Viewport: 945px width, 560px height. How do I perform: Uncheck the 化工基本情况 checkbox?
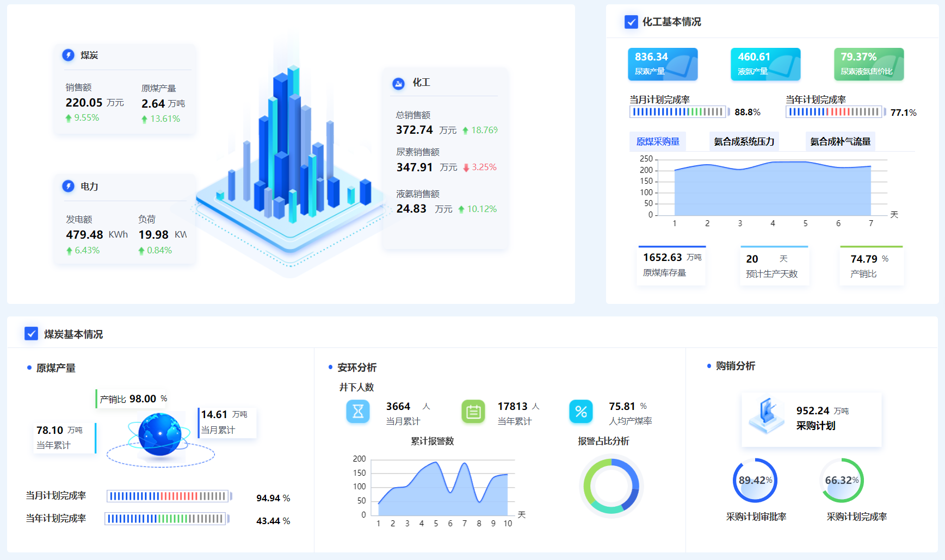click(x=631, y=22)
